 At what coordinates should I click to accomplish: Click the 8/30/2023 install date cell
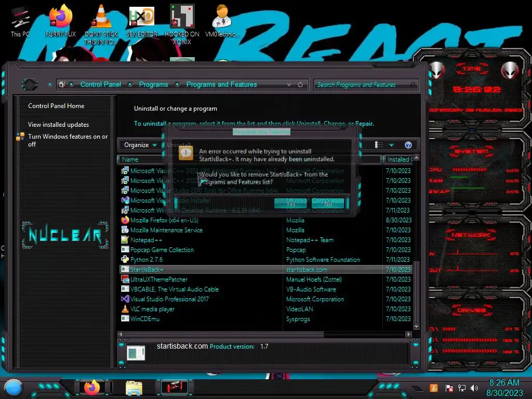tap(398, 220)
